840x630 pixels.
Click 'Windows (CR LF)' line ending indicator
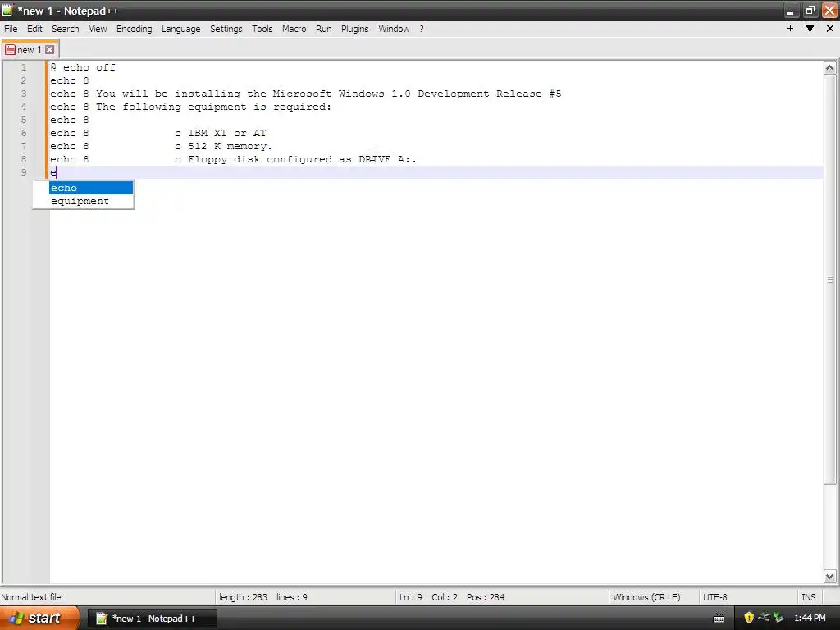(x=646, y=597)
